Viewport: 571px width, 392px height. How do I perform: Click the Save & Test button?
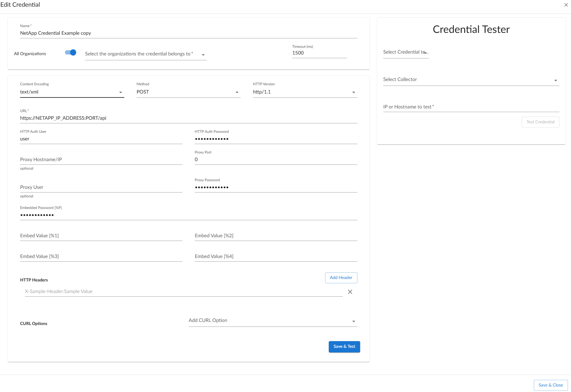coord(344,347)
